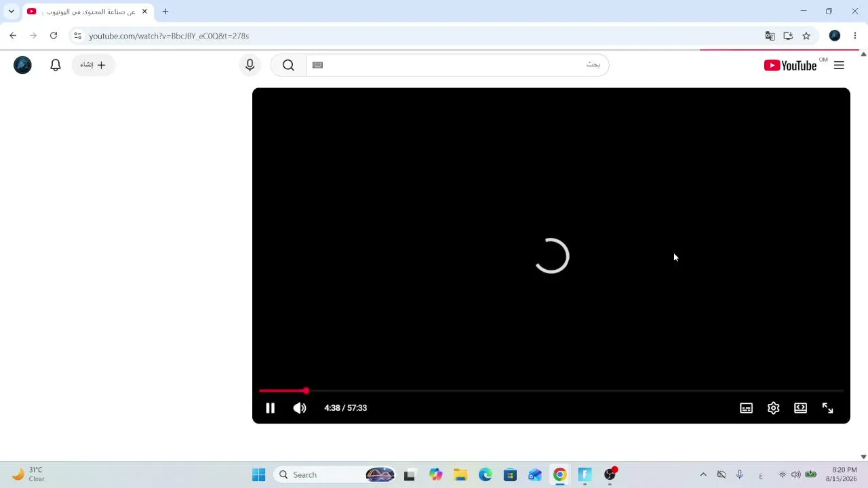Open Task View on taskbar
The width and height of the screenshot is (868, 488).
(410, 475)
